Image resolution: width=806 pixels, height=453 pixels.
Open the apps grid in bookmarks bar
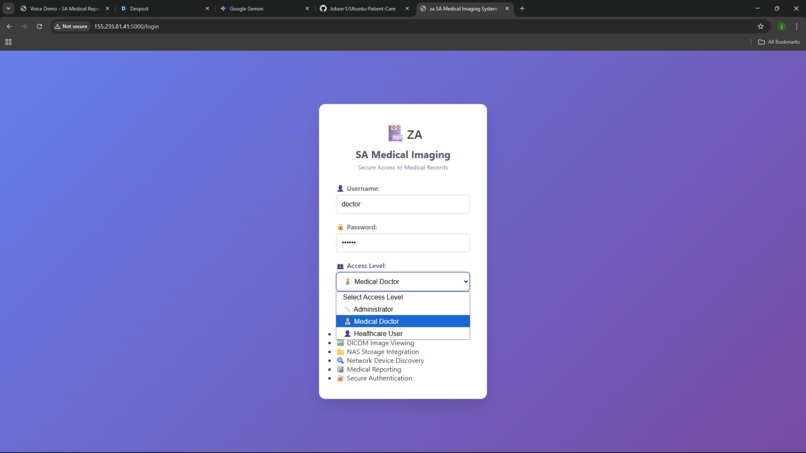point(8,42)
